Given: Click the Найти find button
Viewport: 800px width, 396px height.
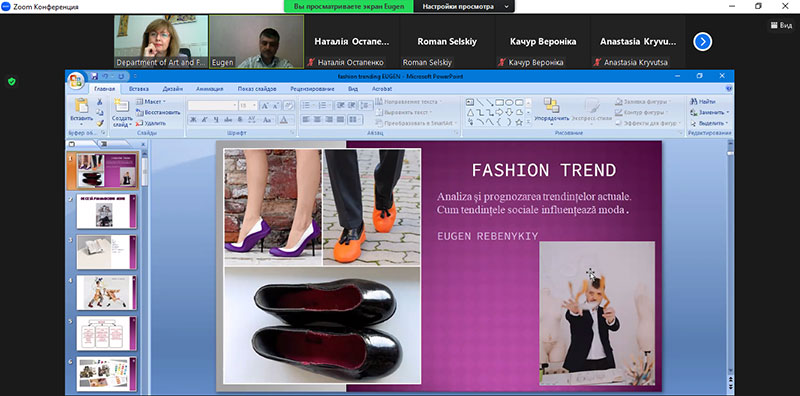Looking at the screenshot, I should click(703, 102).
